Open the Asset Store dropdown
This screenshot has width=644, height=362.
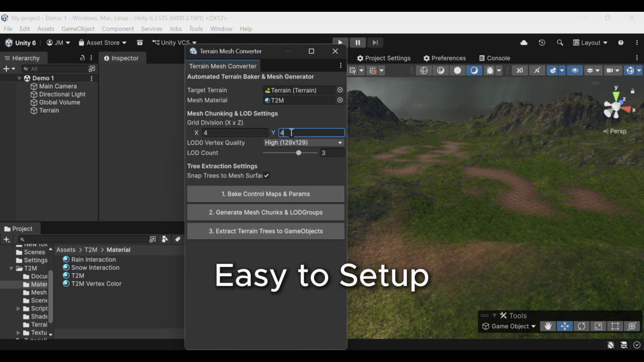click(x=103, y=43)
